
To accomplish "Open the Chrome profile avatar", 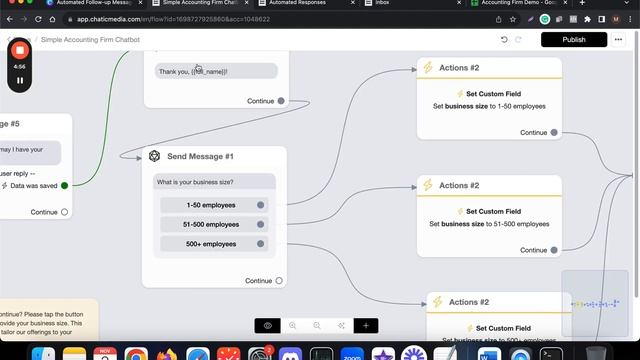I will coord(616,19).
